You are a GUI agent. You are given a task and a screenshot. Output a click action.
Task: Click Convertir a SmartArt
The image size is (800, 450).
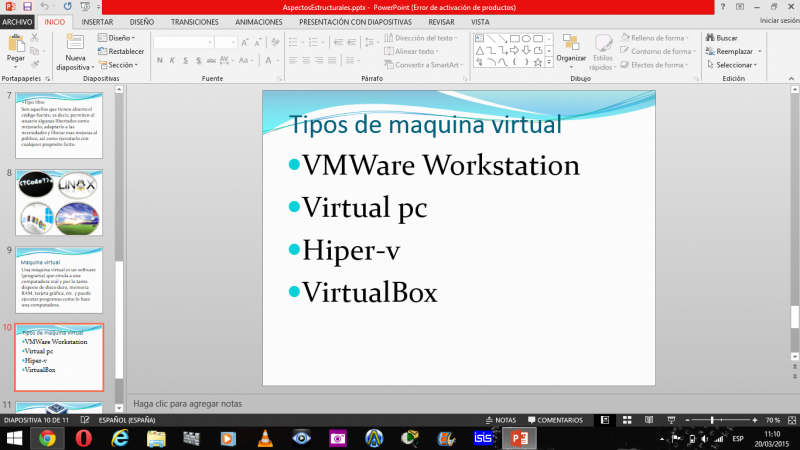tap(423, 65)
